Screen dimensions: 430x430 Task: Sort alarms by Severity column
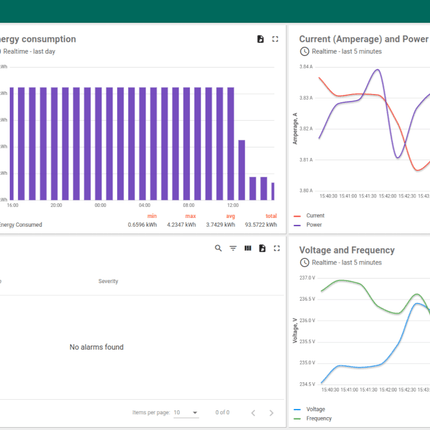[108, 281]
